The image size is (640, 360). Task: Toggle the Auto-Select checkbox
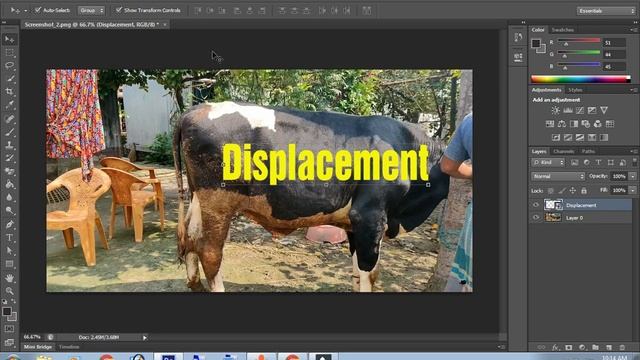(x=38, y=10)
